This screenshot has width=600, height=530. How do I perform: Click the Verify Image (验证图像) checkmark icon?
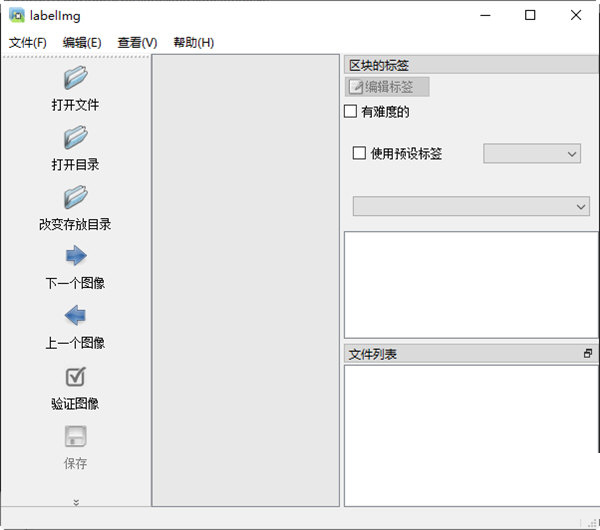[75, 376]
